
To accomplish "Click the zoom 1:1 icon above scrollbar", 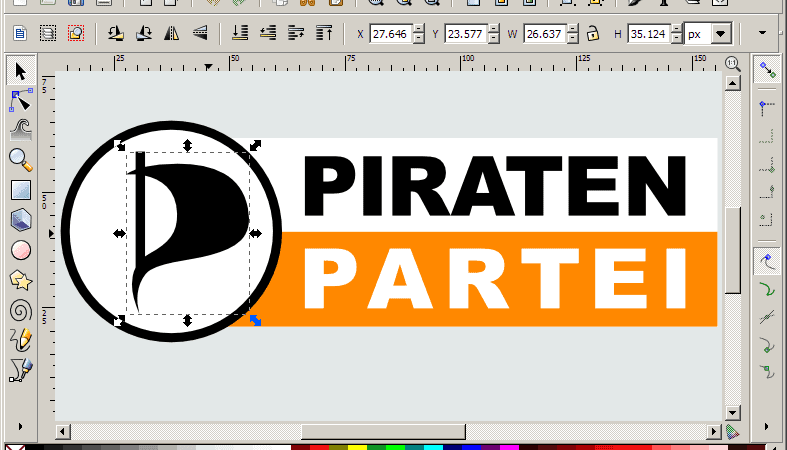I will click(733, 64).
